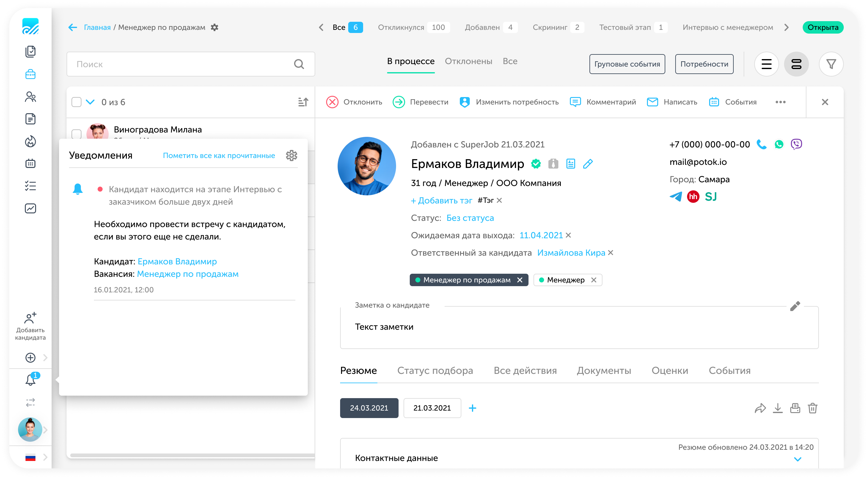Screen dimensions: 868x479
Task: Select 'Откликнулся' stage with 100
Action: click(414, 27)
